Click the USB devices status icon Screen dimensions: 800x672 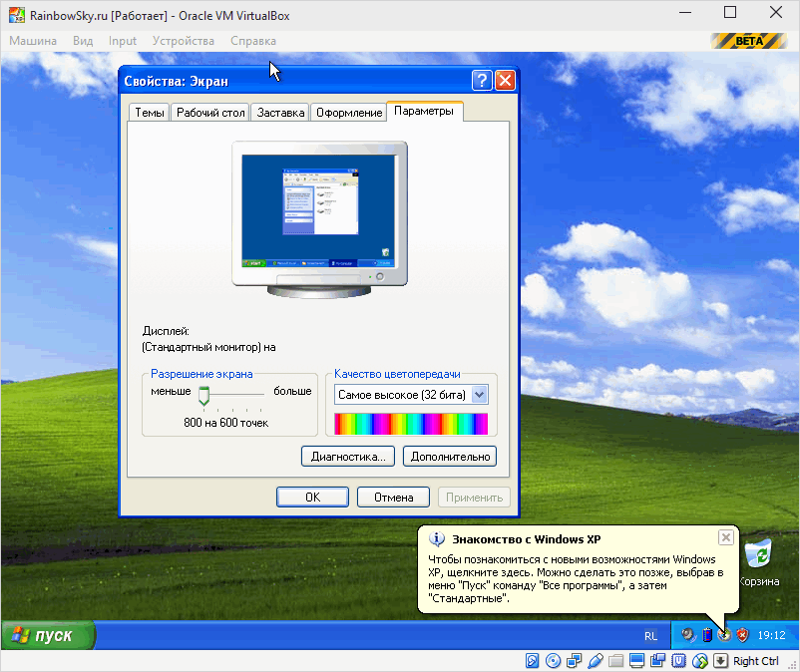[596, 661]
